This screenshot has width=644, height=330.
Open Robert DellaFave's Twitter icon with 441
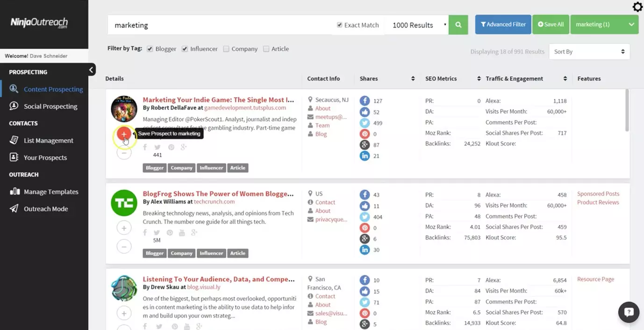(157, 147)
